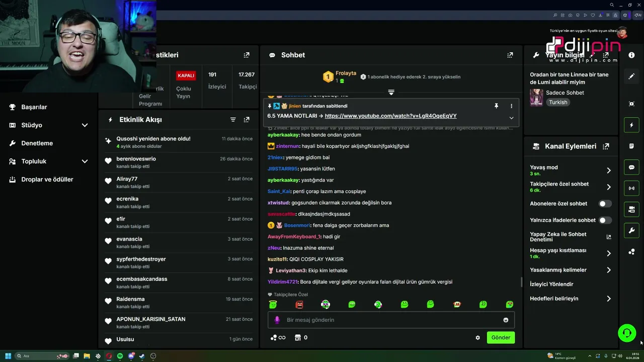Viewport: 644px width, 362px height.
Task: Pop out the statistics panel
Action: pyautogui.click(x=247, y=55)
